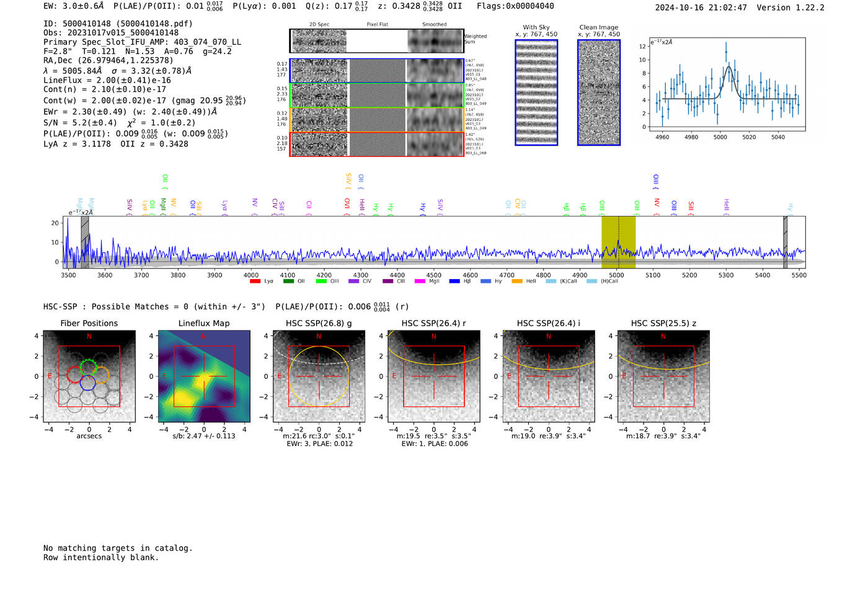Screen dimensions: 868x591
Task: Click the green-bordered 2D spectrum row
Action: tap(377, 96)
